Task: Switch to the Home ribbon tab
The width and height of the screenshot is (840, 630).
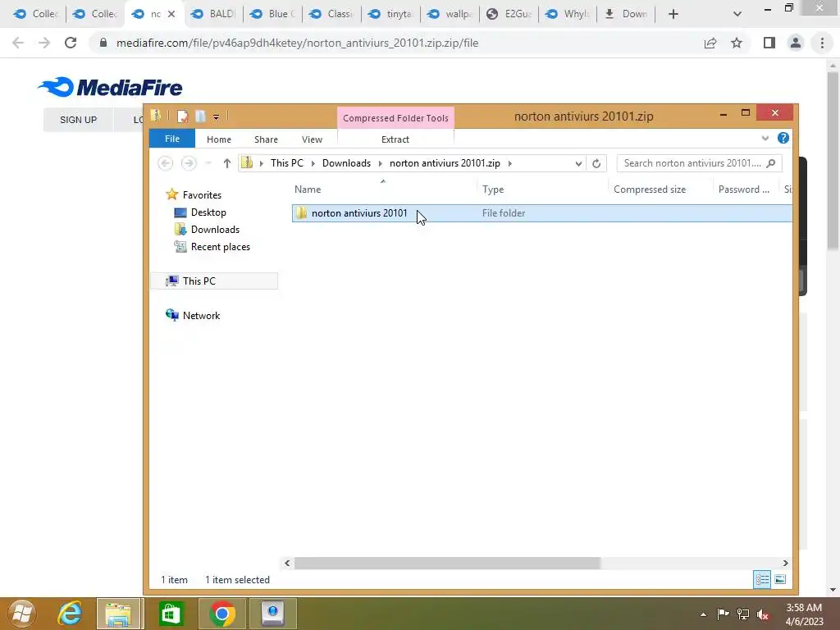Action: (218, 139)
